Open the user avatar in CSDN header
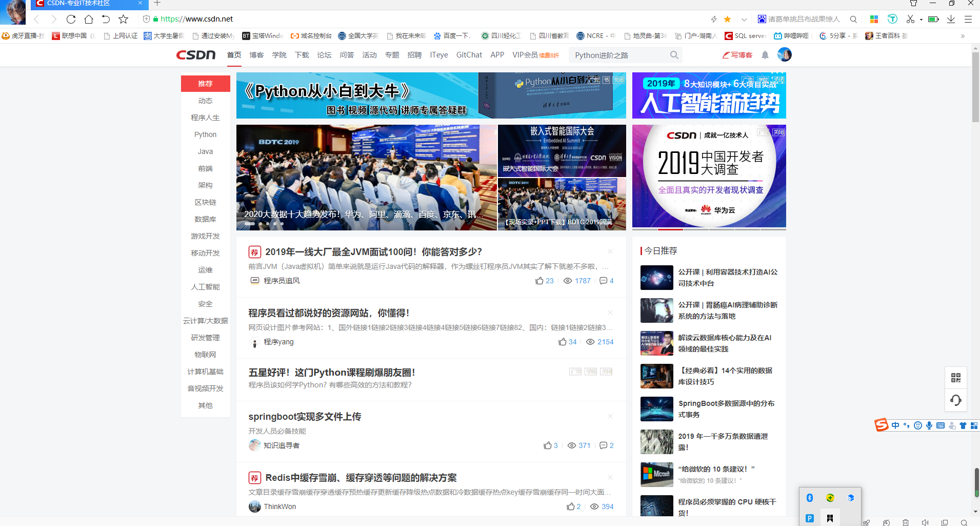Viewport: 980px width, 526px height. [x=784, y=54]
